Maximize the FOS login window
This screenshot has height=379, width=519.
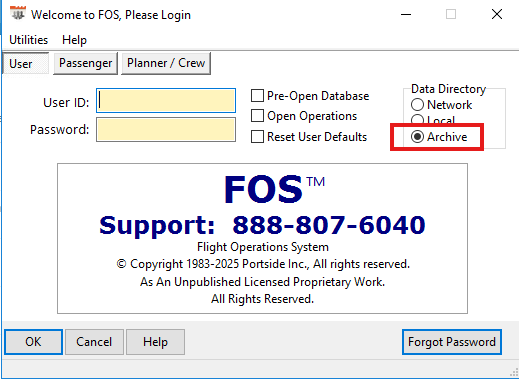pos(451,14)
